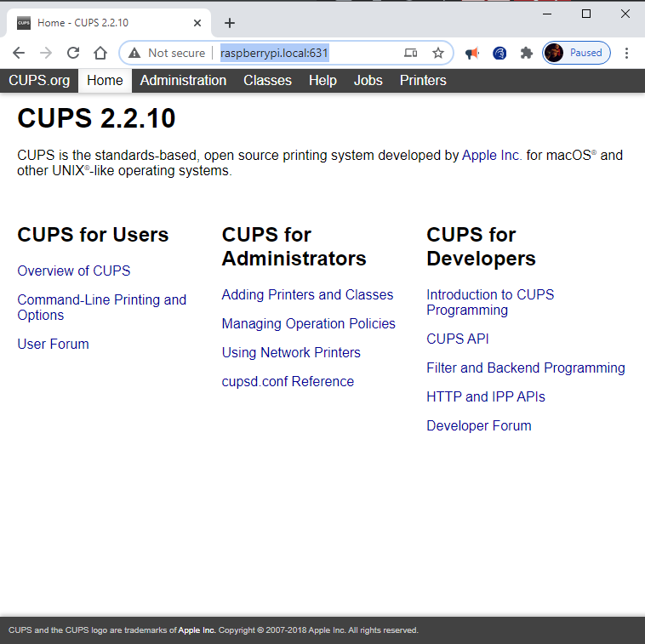This screenshot has height=644, width=645.
Task: Open the Jobs tab
Action: tap(368, 81)
